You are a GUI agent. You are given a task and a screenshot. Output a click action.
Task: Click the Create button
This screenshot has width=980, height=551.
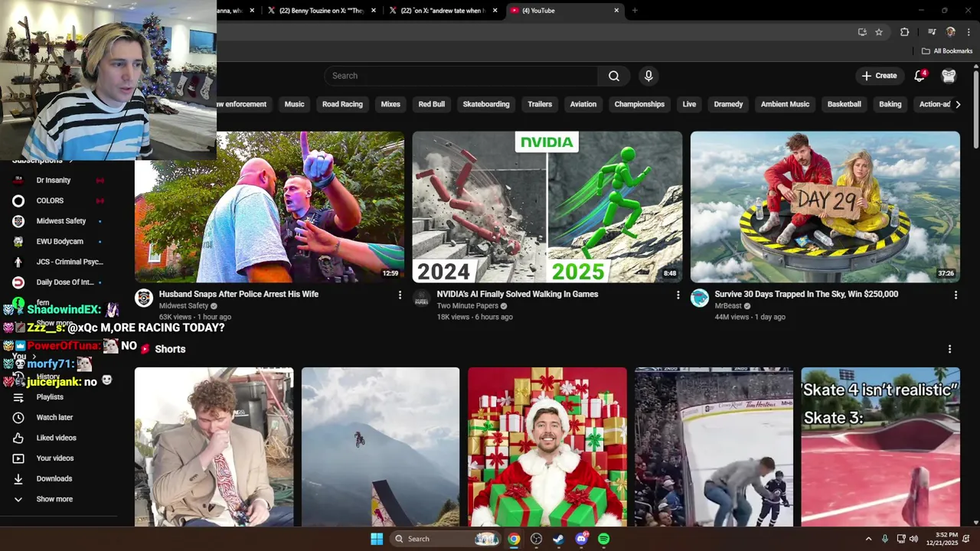(x=879, y=76)
